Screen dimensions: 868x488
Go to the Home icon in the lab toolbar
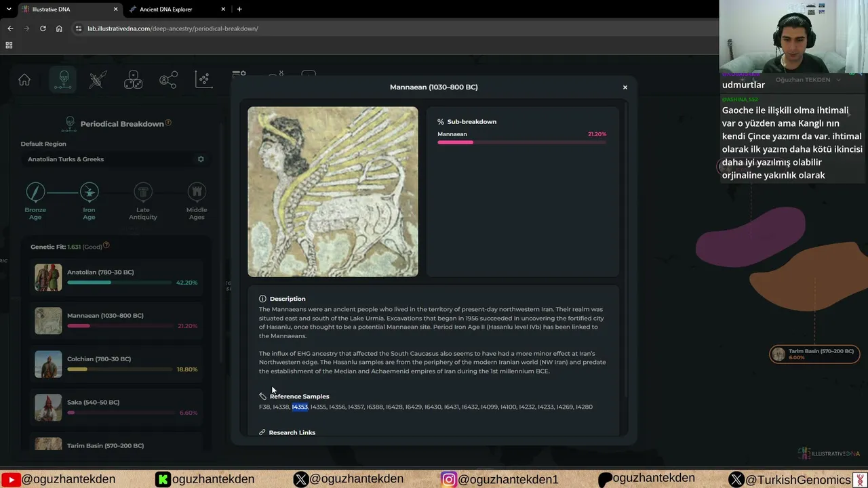tap(24, 80)
